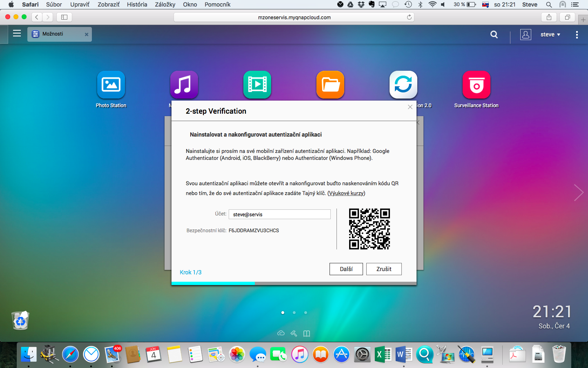Switch to second desktop page dot

coord(294,312)
